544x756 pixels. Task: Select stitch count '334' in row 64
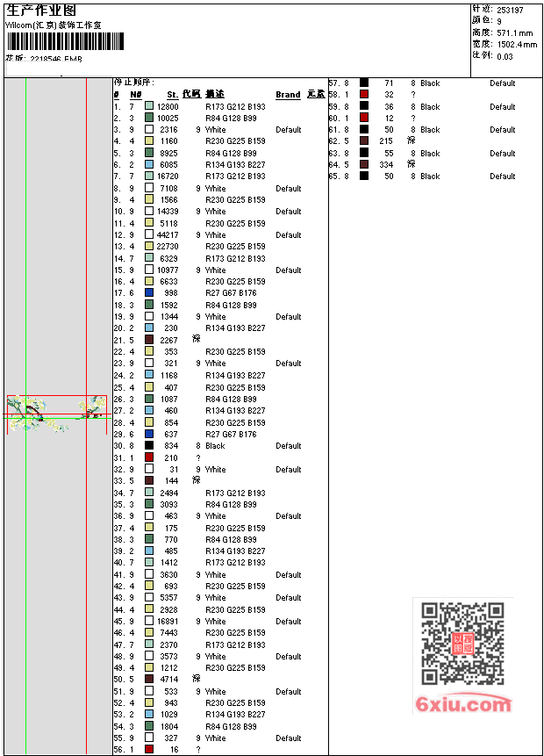(x=386, y=164)
